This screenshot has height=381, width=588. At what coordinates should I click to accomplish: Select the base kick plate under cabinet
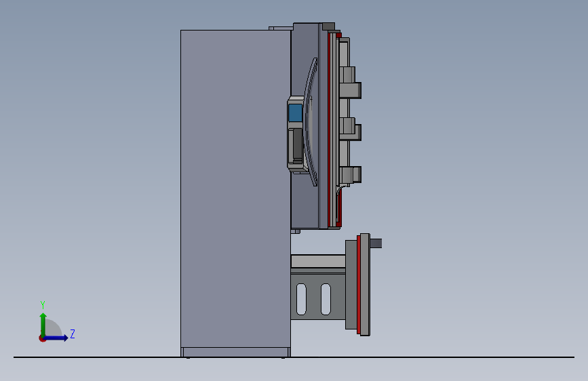click(x=235, y=352)
